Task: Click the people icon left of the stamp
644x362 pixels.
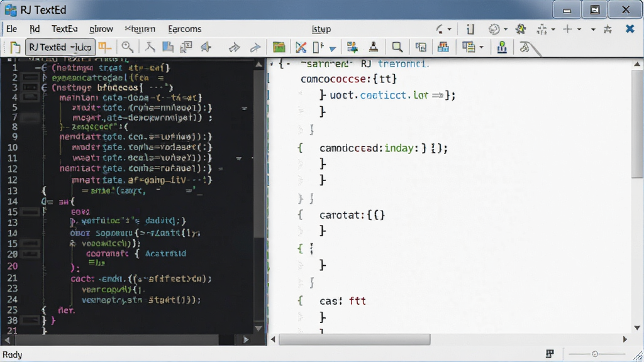Action: (352, 47)
